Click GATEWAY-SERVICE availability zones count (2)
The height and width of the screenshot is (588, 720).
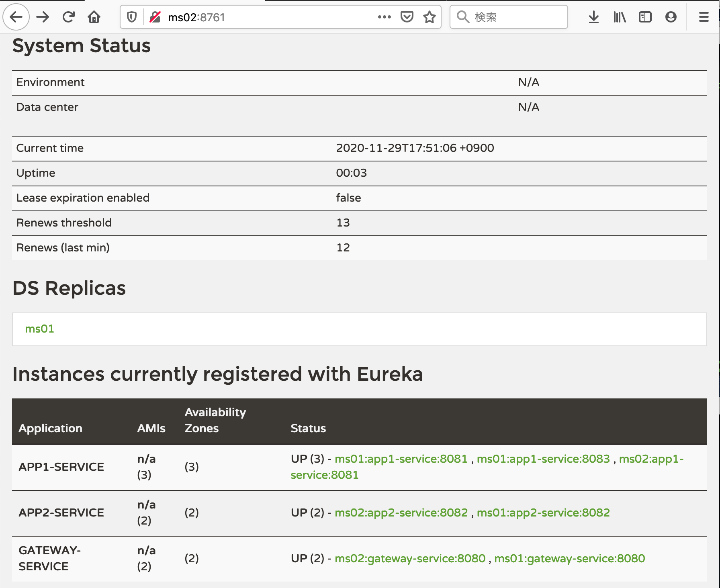[x=192, y=558]
